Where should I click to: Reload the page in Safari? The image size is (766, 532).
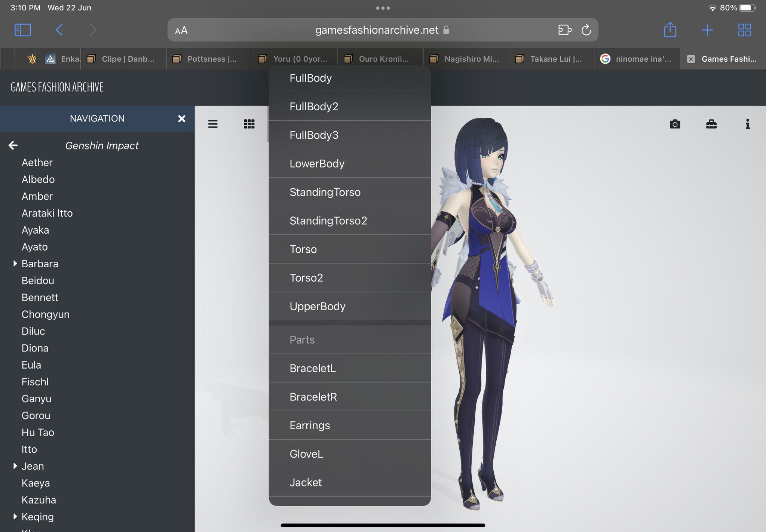(x=586, y=30)
